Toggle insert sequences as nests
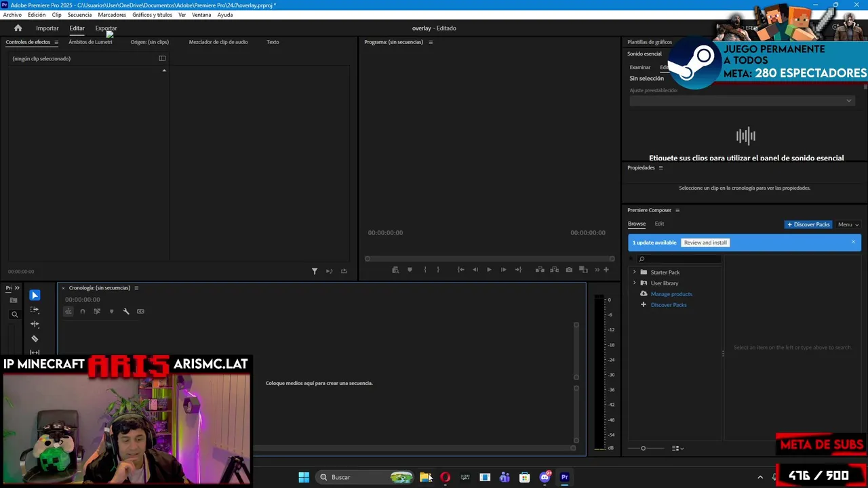 (x=68, y=311)
